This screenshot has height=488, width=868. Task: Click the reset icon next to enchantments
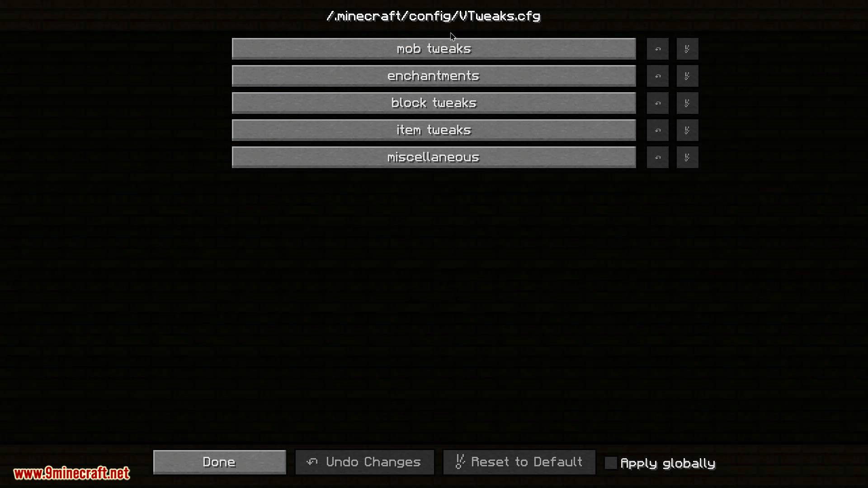pyautogui.click(x=686, y=75)
